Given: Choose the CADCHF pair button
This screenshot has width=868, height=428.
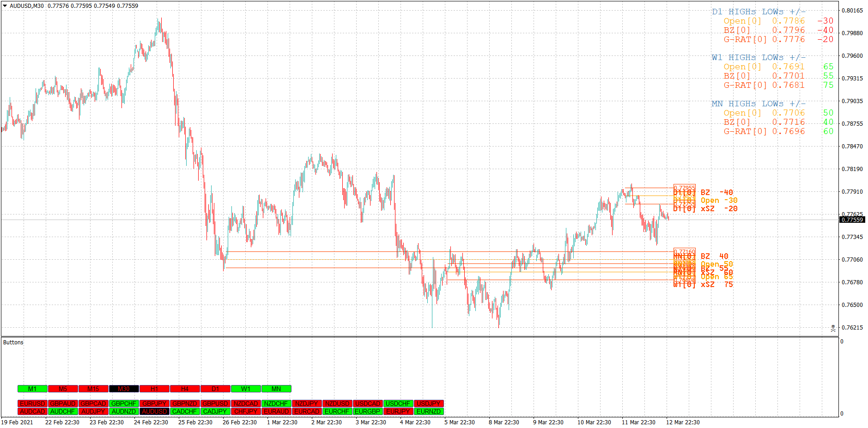Looking at the screenshot, I should click(x=185, y=411).
